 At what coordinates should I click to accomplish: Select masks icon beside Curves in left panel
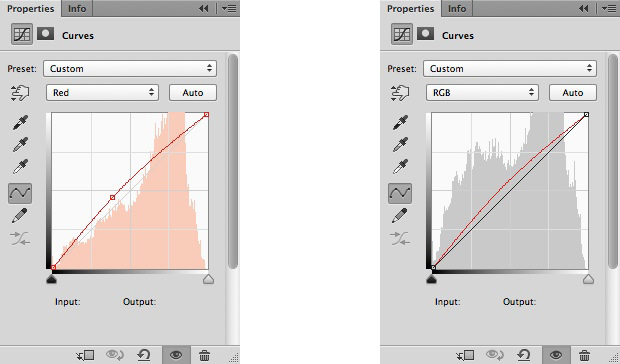pyautogui.click(x=45, y=34)
